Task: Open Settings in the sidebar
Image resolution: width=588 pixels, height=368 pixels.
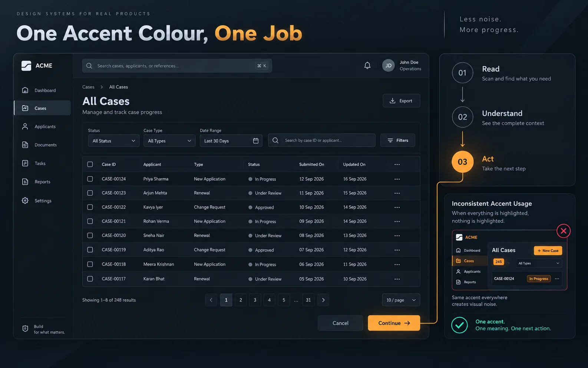Action: (42, 201)
